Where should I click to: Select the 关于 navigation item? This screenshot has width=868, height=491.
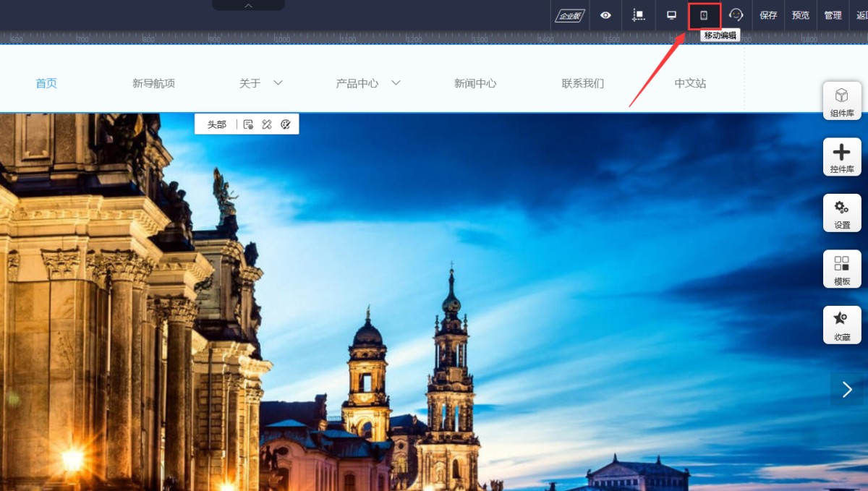click(250, 83)
